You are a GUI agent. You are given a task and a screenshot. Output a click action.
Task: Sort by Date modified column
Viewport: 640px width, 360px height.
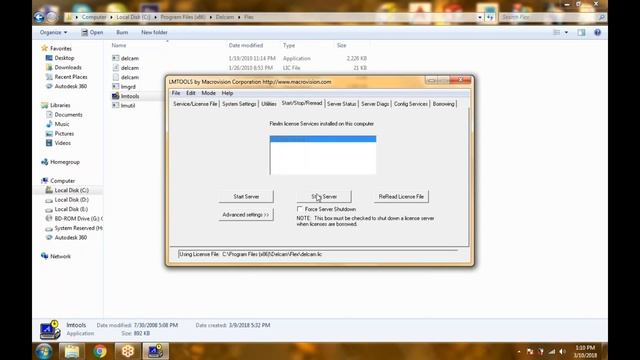coord(246,45)
